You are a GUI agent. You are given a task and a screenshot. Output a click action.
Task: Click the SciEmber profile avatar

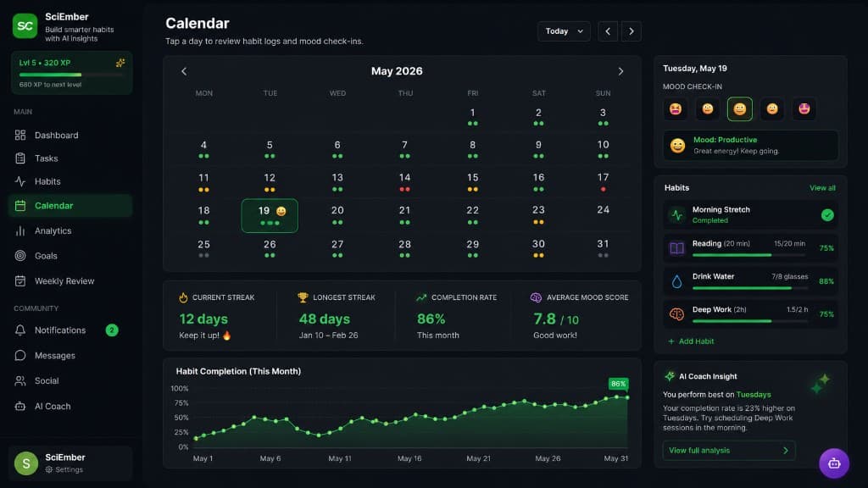click(26, 463)
